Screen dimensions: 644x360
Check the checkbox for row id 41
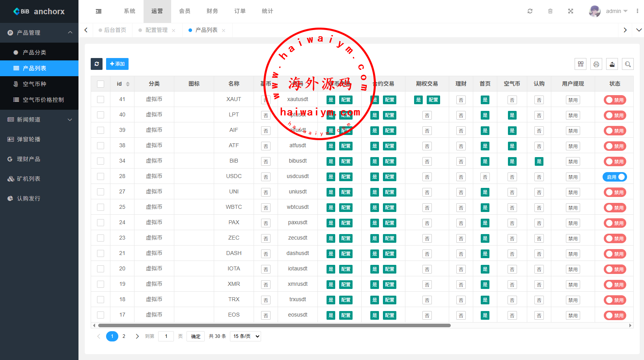tap(101, 99)
